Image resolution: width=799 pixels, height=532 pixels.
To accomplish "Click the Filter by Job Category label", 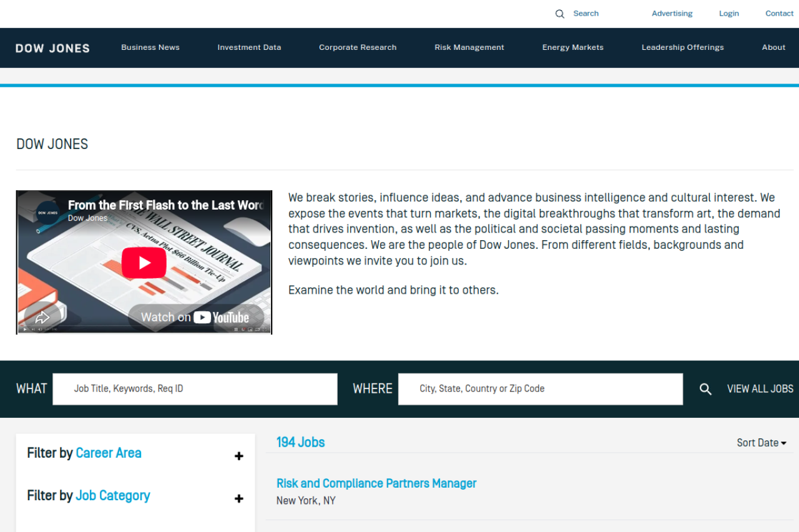I will tap(89, 496).
